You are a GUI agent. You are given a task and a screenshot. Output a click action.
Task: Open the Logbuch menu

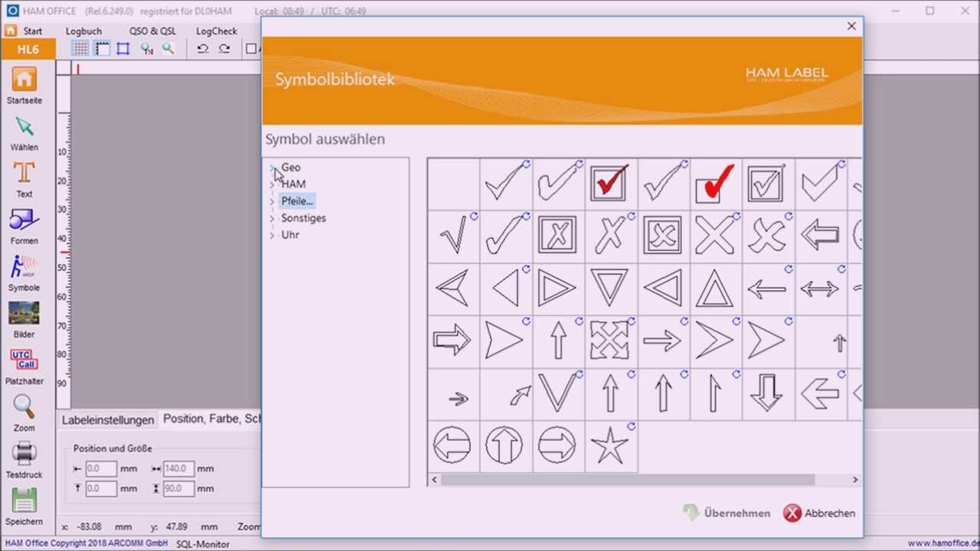[83, 31]
